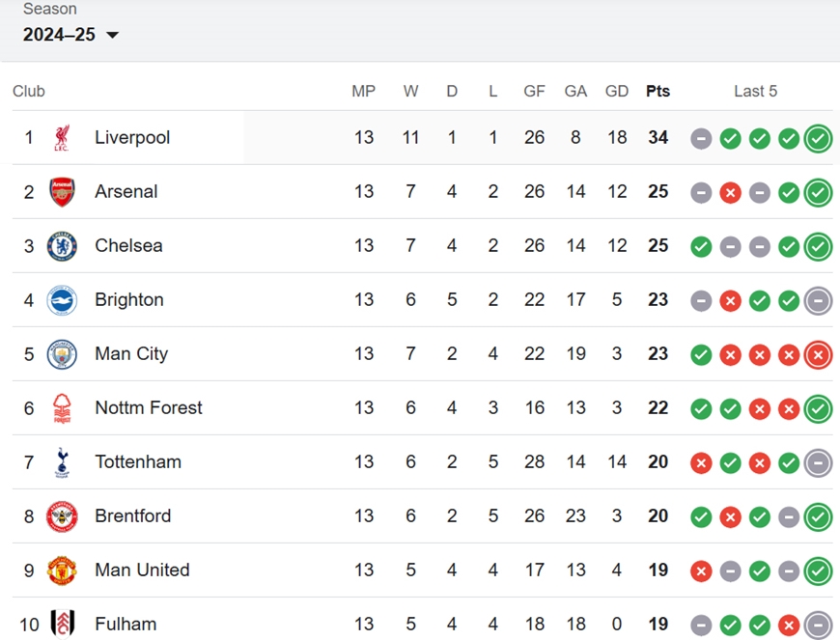Click the GD column header
Screen dimensions: 840x640
click(x=617, y=91)
